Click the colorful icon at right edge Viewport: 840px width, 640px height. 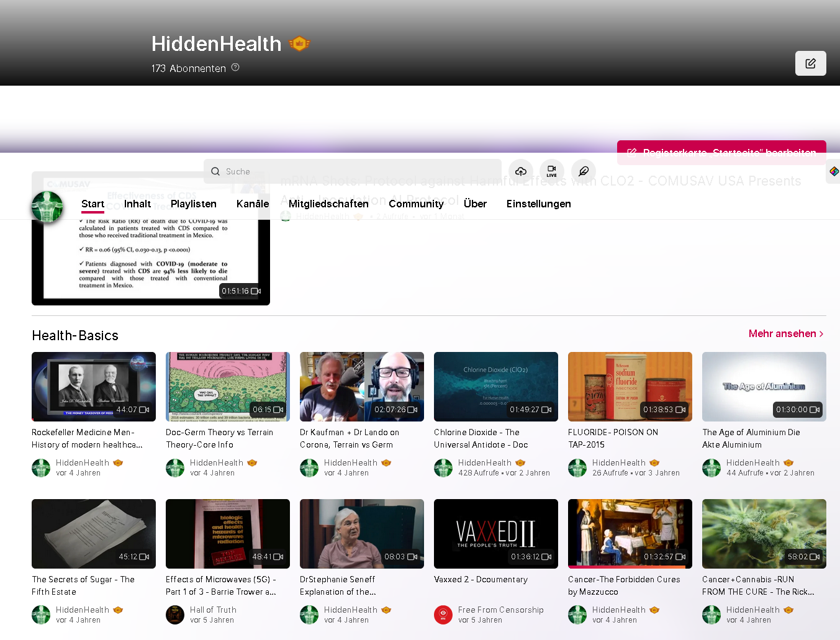[x=834, y=171]
